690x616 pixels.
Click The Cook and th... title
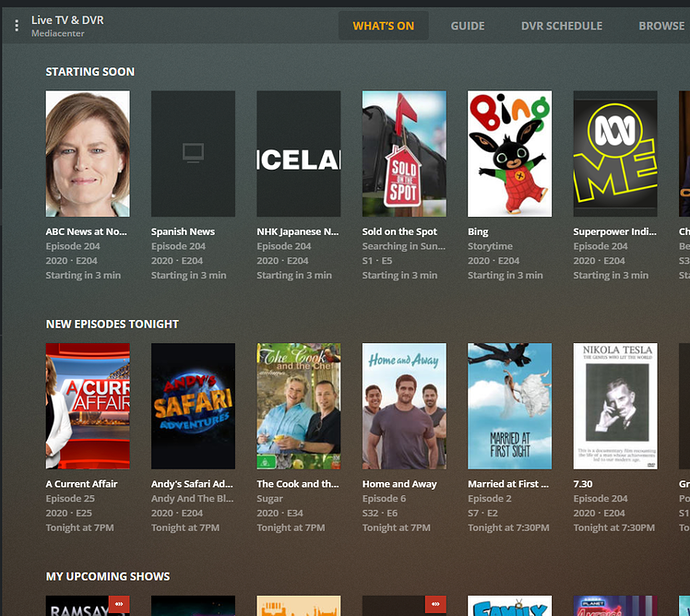click(298, 484)
